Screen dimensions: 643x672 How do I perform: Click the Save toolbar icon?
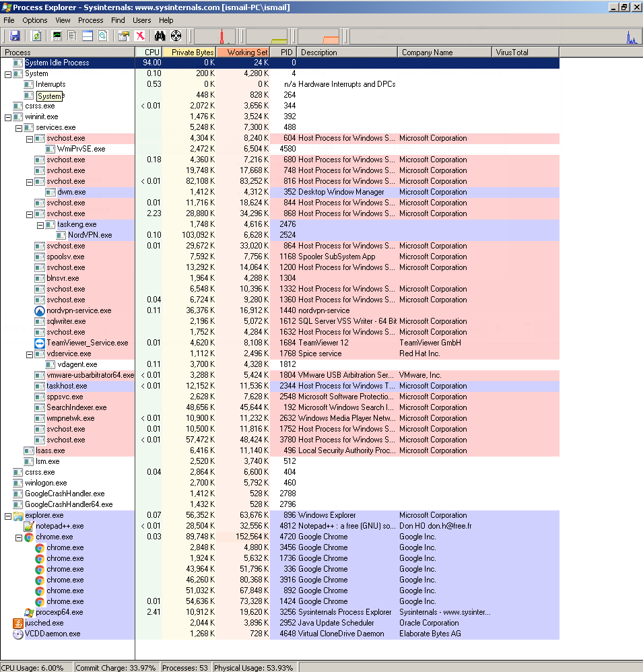(15, 36)
